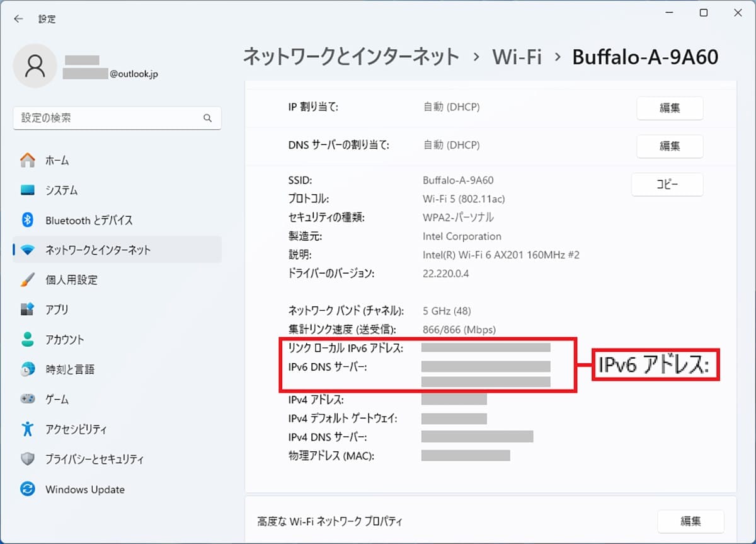This screenshot has width=756, height=544.
Task: Select the Windows Update refresh icon
Action: (x=28, y=489)
